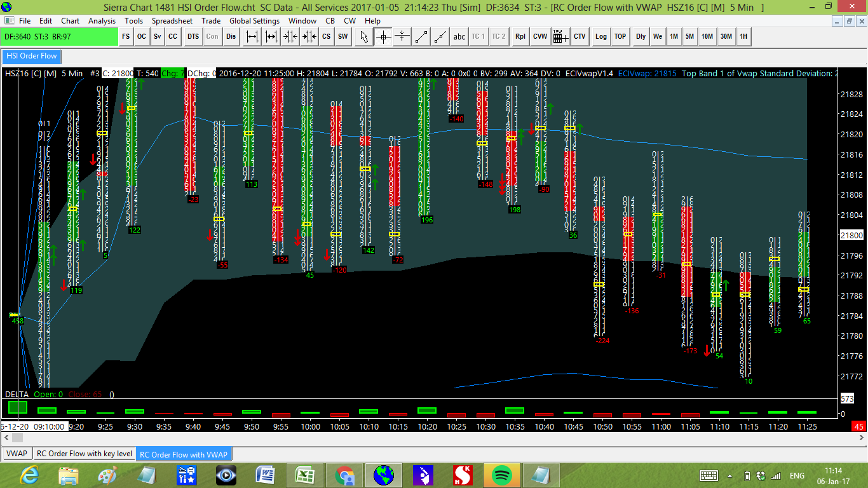Screen dimensions: 868x488
Task: Set chart timeframe to 30M
Action: (726, 37)
